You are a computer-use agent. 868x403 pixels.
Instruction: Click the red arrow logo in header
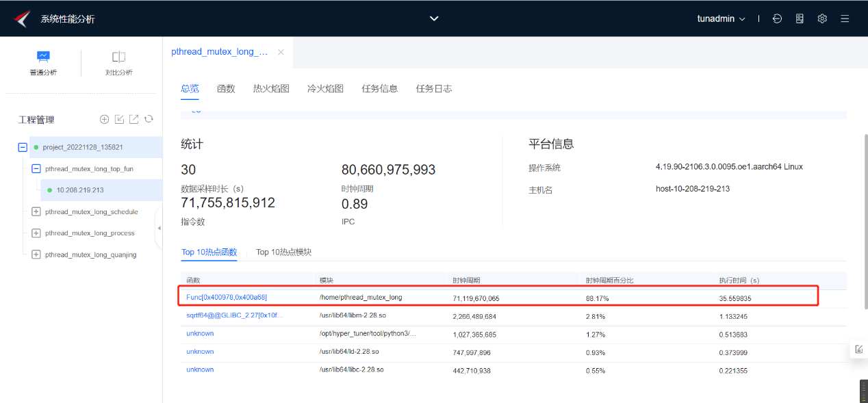[x=22, y=18]
